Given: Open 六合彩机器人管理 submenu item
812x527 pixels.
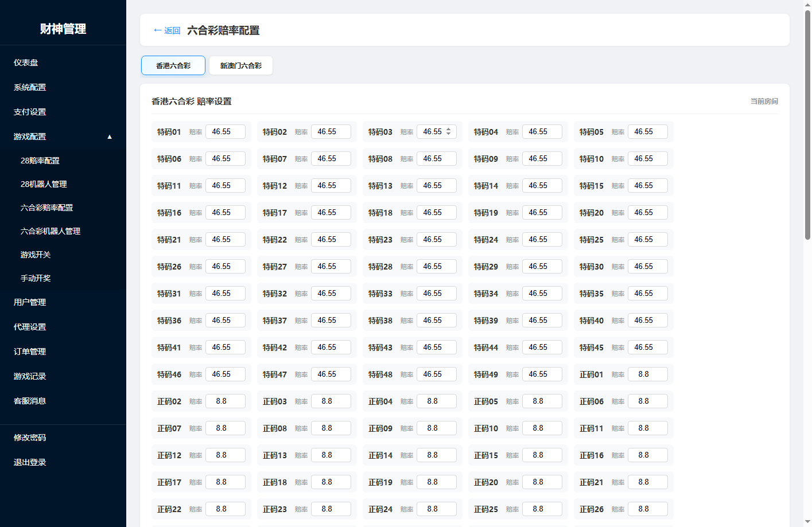Looking at the screenshot, I should tap(63, 231).
